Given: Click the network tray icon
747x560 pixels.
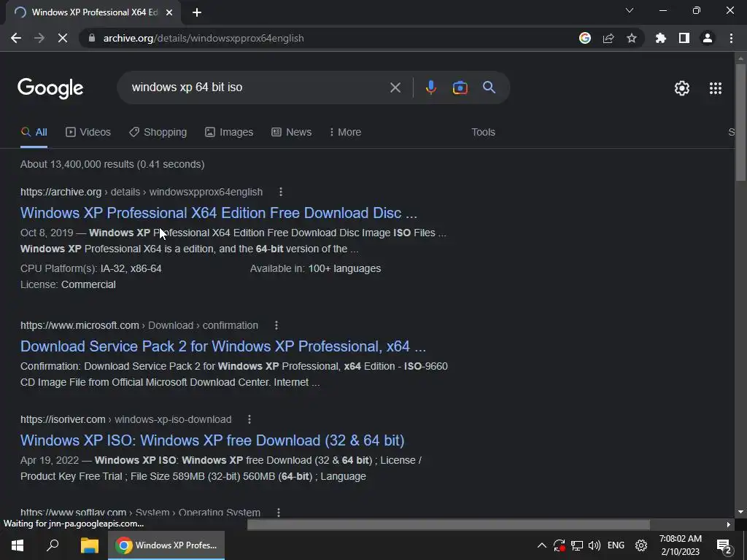Looking at the screenshot, I should tap(577, 545).
